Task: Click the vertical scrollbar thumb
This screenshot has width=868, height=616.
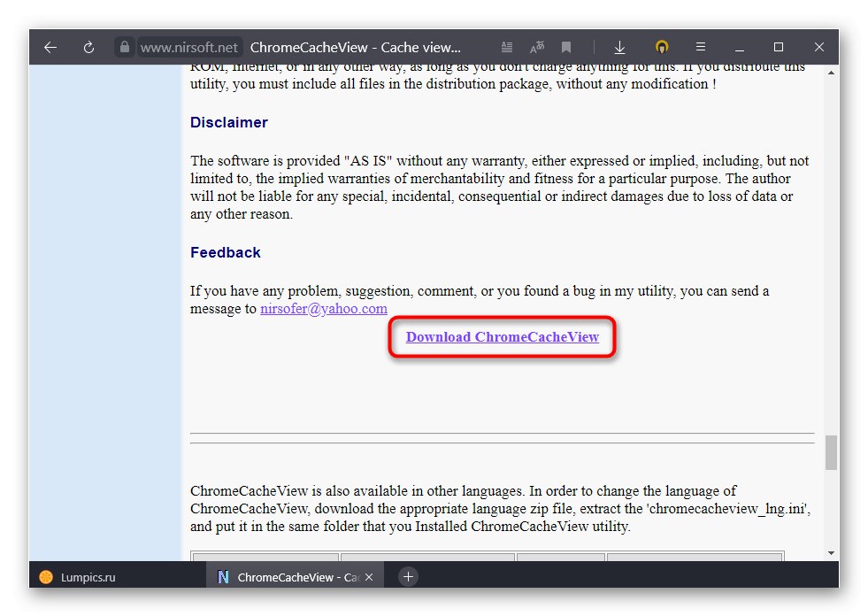Action: 831,452
